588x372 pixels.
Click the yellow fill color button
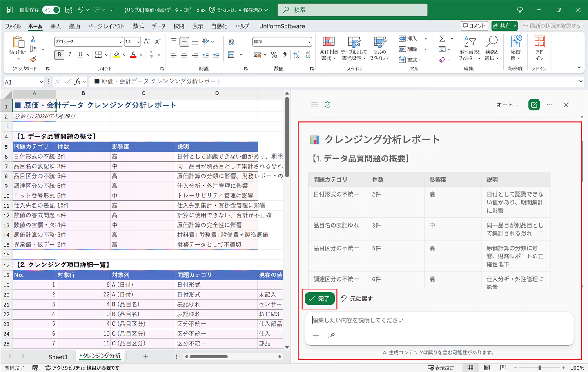tap(116, 55)
